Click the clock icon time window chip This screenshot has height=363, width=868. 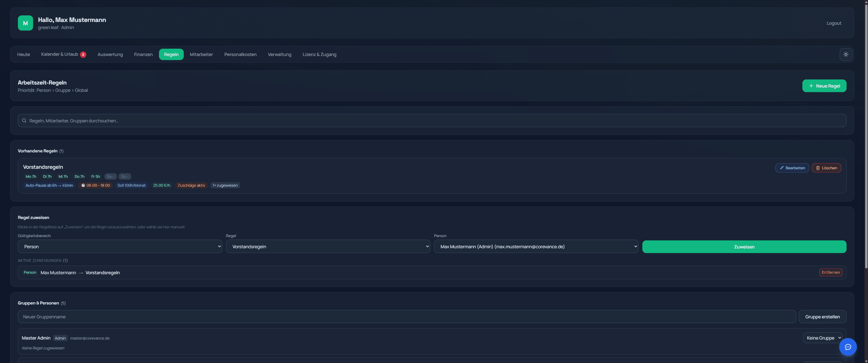(83, 185)
